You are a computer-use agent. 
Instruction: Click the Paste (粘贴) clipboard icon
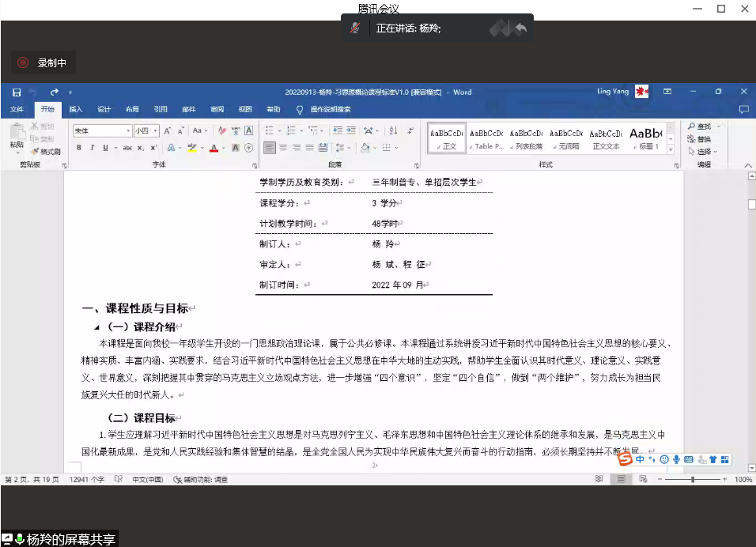(x=17, y=135)
